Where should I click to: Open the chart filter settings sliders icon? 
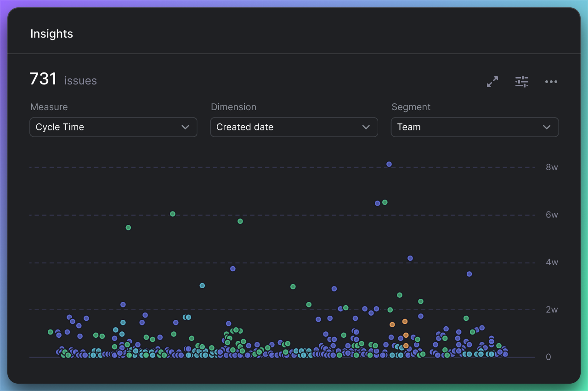[522, 82]
